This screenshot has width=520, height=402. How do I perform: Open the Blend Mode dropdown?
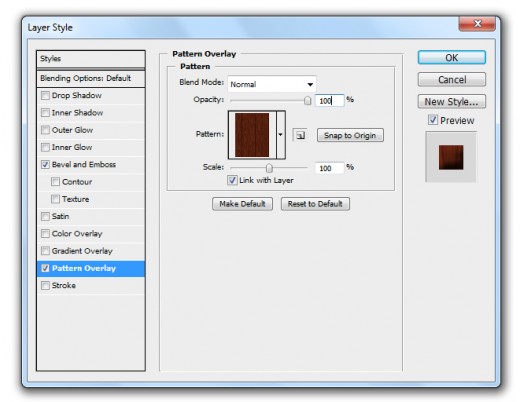click(272, 84)
